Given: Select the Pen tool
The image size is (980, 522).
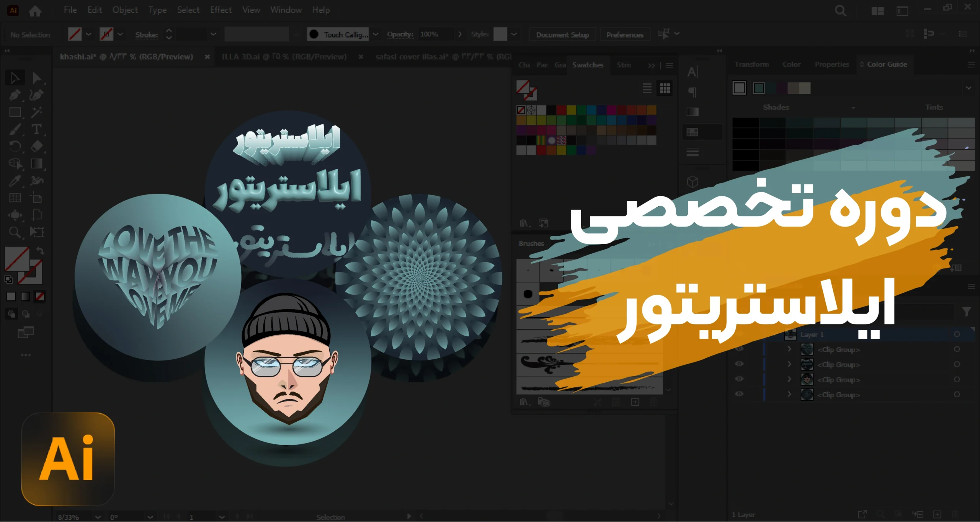Looking at the screenshot, I should pos(15,95).
